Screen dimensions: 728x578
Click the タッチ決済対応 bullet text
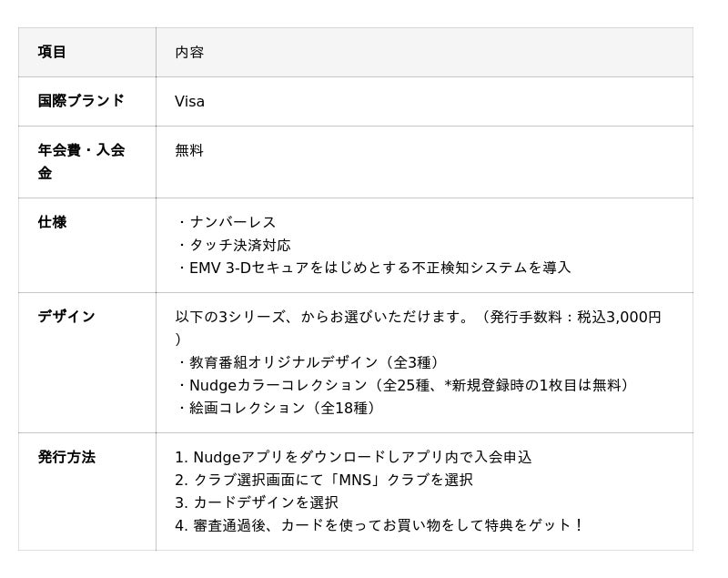click(x=239, y=245)
